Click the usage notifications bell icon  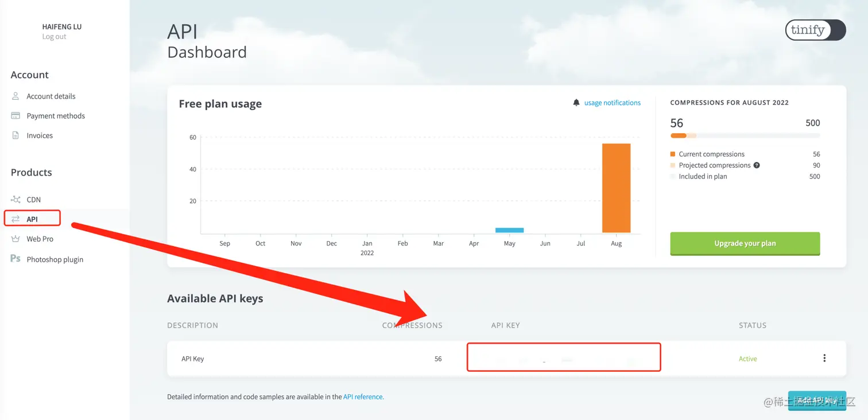click(x=576, y=103)
